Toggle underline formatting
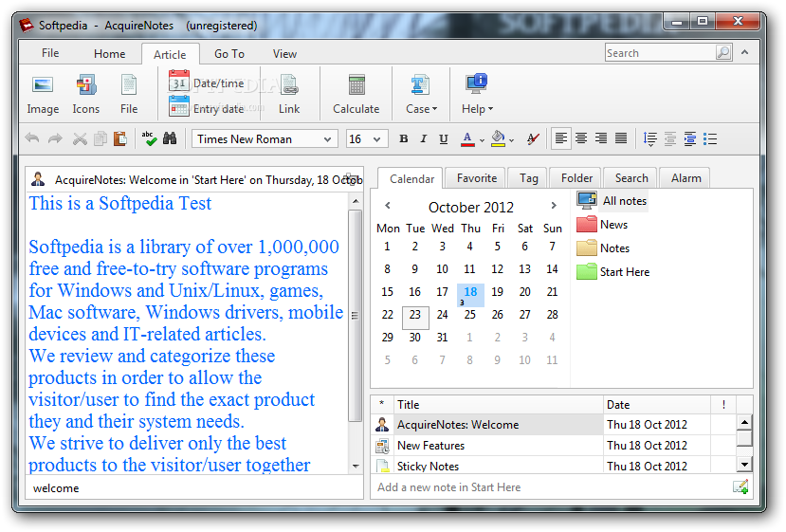Screen dimensions: 786x532 point(444,138)
